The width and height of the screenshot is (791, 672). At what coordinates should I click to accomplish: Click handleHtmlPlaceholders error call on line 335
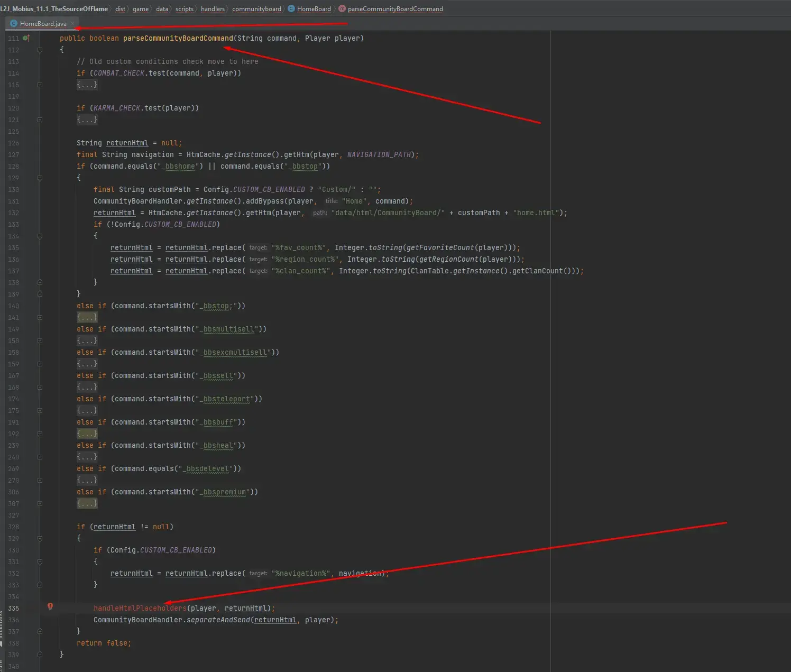tap(140, 608)
